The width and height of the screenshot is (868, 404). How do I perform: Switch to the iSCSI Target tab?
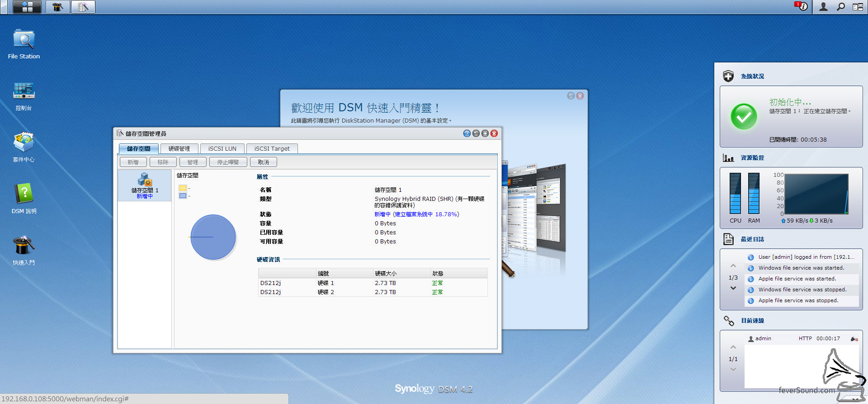point(272,148)
